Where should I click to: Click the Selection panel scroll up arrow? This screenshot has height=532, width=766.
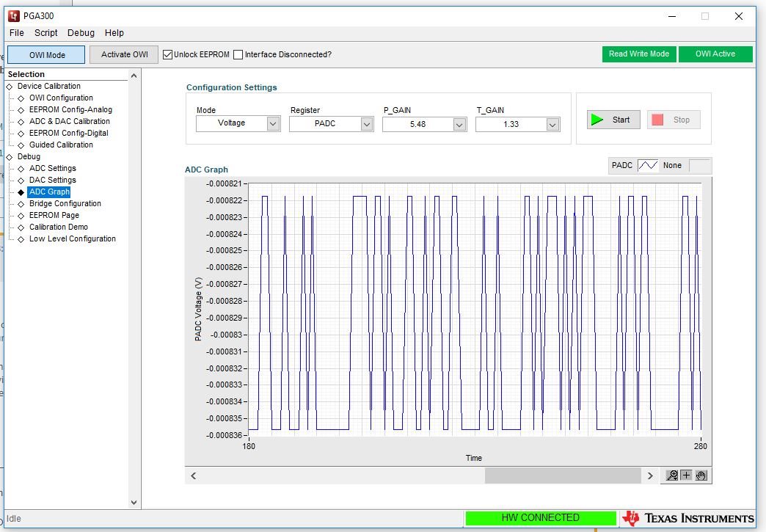[x=134, y=76]
